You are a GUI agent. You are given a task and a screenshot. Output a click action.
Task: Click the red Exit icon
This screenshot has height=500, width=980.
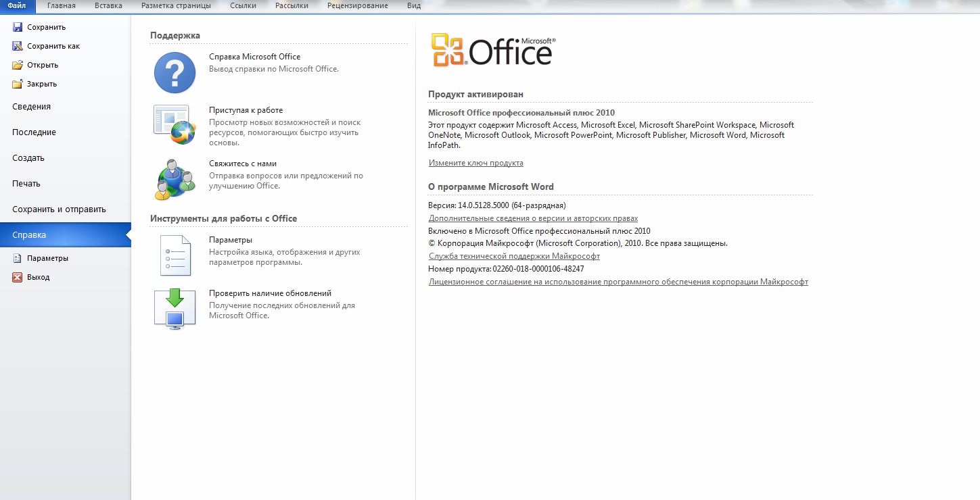[18, 277]
